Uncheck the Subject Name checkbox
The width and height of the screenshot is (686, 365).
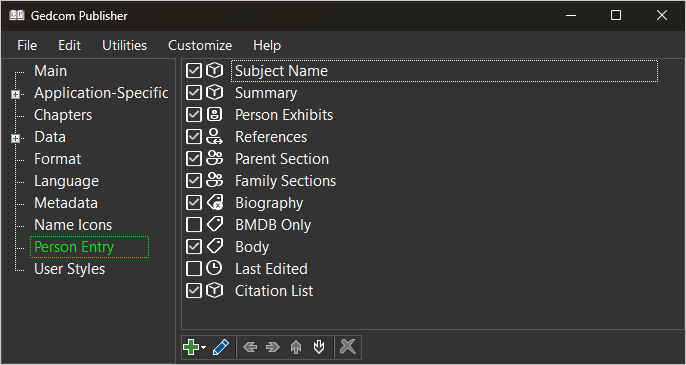coord(193,71)
